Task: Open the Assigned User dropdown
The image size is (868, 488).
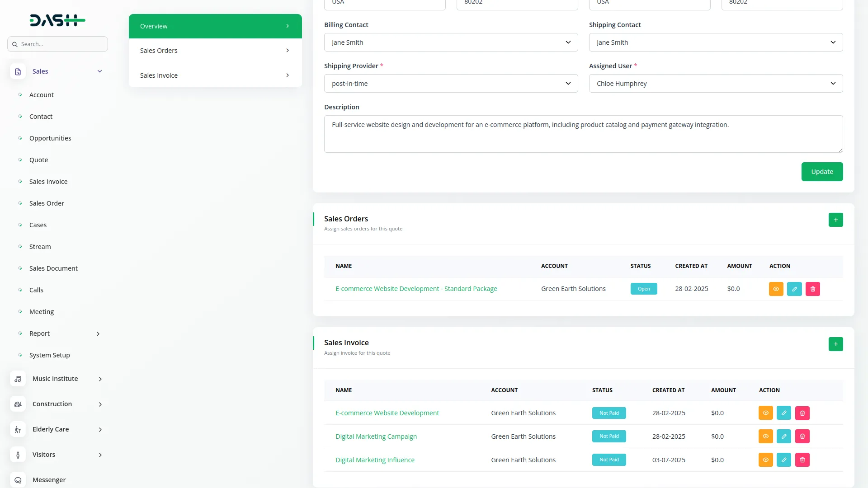Action: [x=715, y=84]
